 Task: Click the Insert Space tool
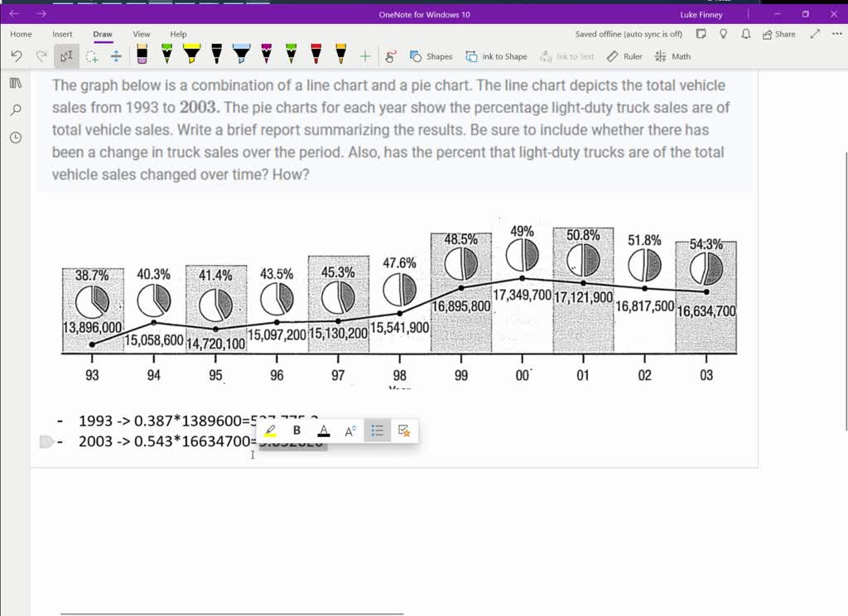(x=116, y=56)
